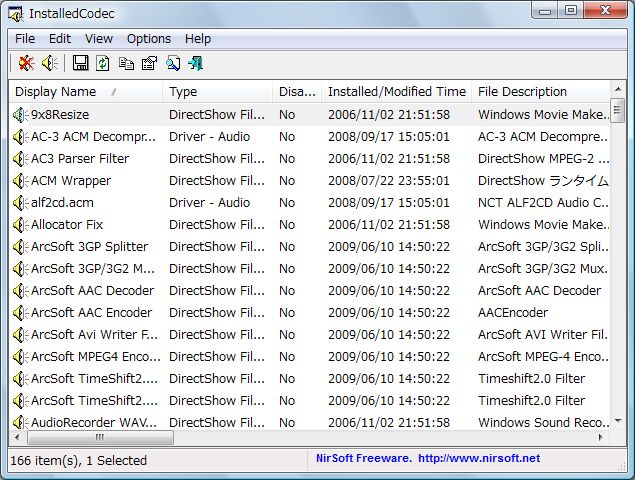Click the speaker icon beside ArcSoft AAC Decoder
Image resolution: width=635 pixels, height=480 pixels.
[x=20, y=291]
